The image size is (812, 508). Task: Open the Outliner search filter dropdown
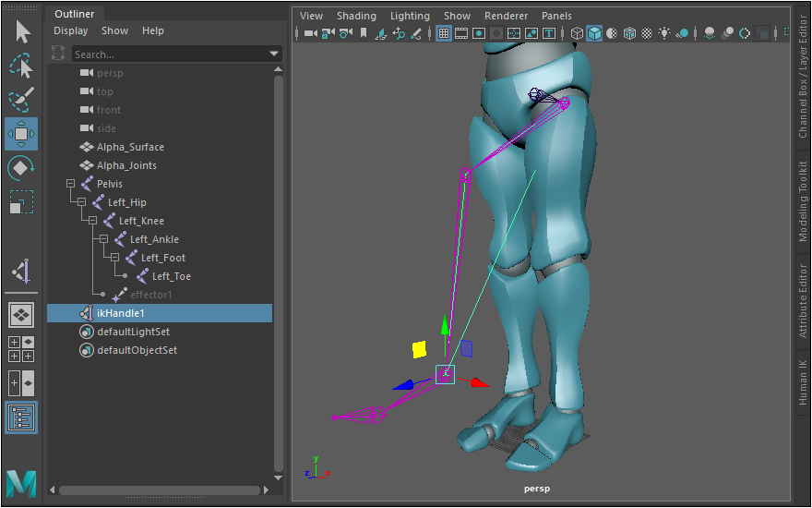[x=274, y=54]
